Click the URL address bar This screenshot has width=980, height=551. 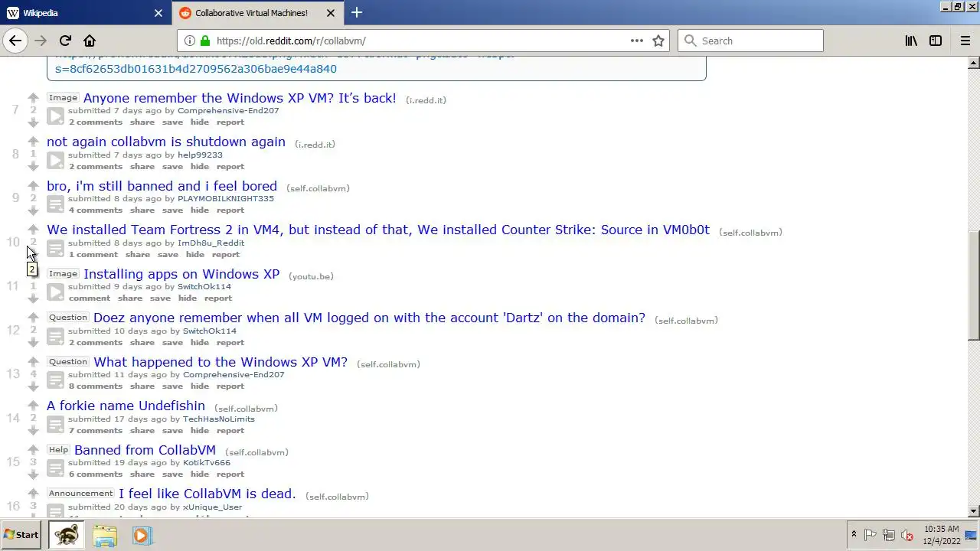click(423, 41)
